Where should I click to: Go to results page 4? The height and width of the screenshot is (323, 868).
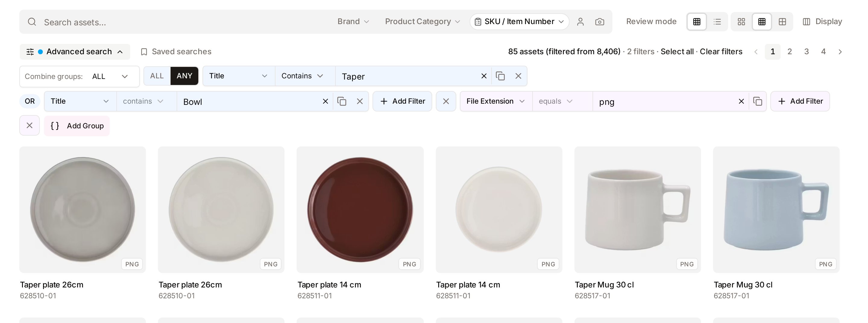coord(823,52)
